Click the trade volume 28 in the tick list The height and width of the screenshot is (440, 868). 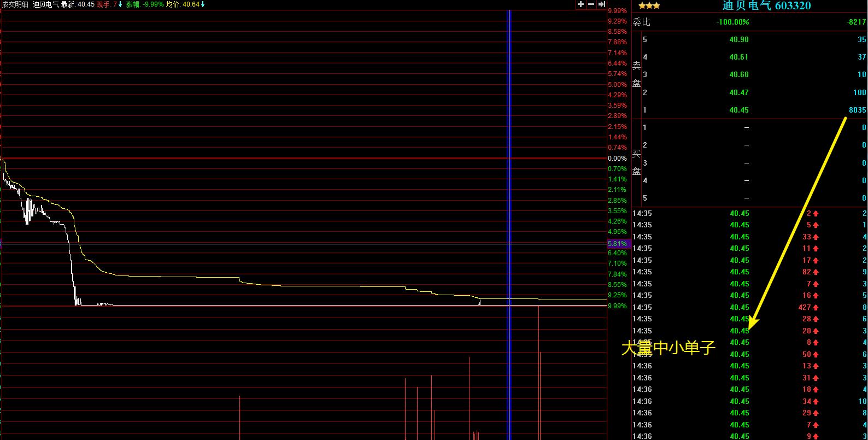tap(807, 319)
